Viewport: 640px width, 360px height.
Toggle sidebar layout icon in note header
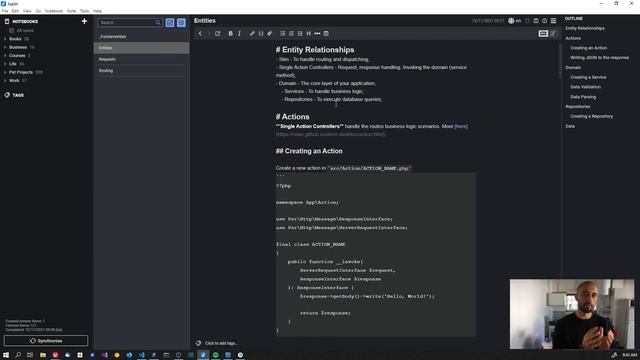536,21
